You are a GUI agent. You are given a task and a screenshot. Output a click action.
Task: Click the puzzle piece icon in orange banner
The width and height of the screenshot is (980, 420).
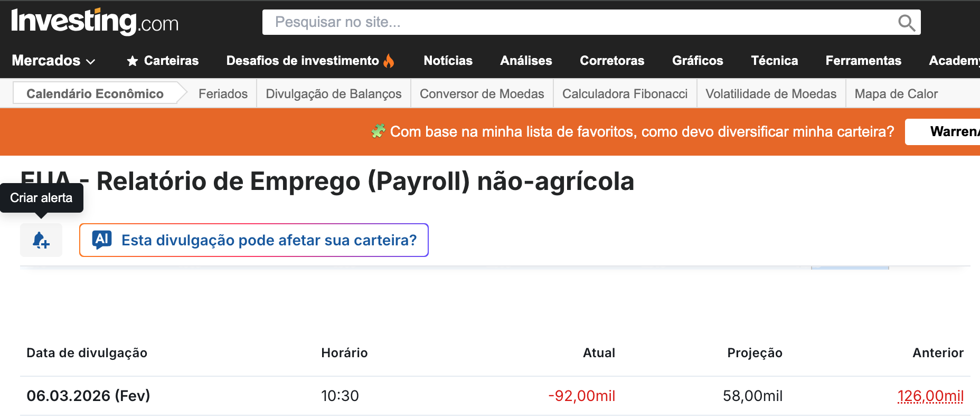click(x=378, y=131)
